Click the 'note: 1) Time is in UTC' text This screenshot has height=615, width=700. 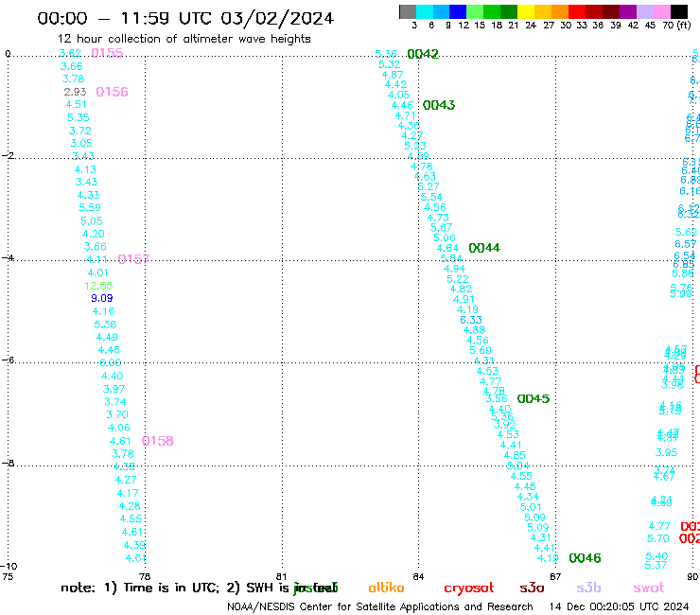coord(140,588)
